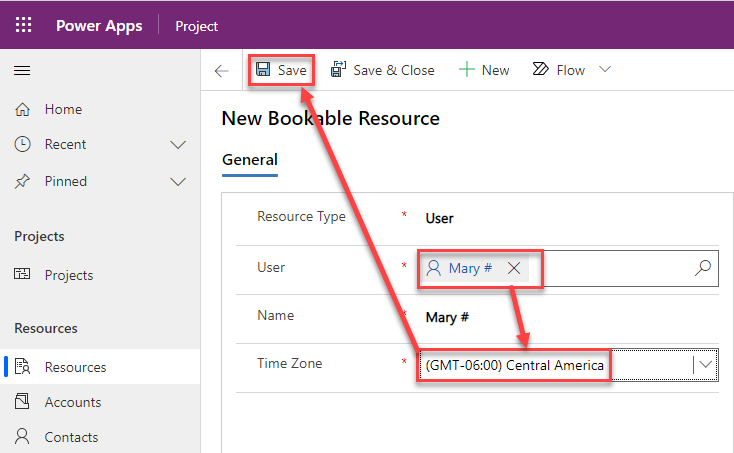This screenshot has width=734, height=453.
Task: Click the search magnifier in User field
Action: click(702, 268)
